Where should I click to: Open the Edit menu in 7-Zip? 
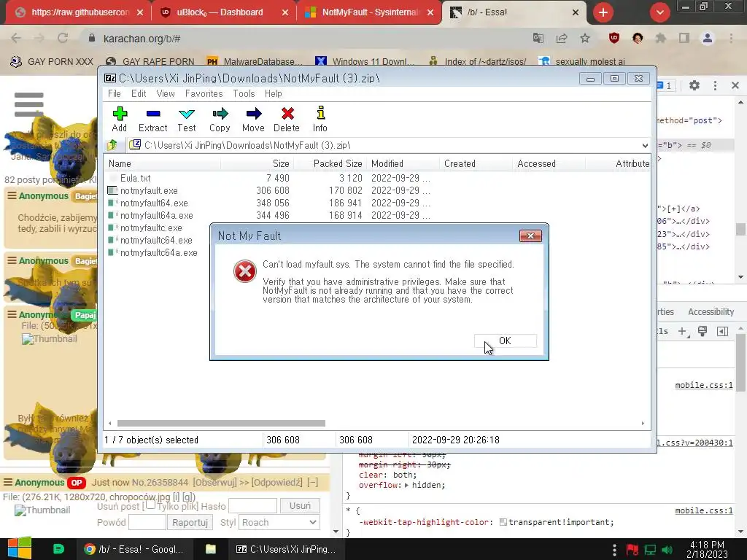point(139,94)
